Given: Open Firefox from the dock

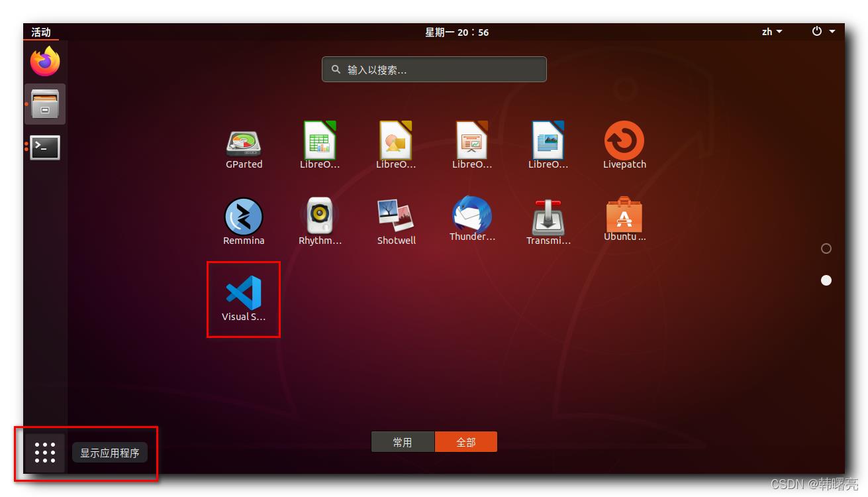Looking at the screenshot, I should 45,62.
